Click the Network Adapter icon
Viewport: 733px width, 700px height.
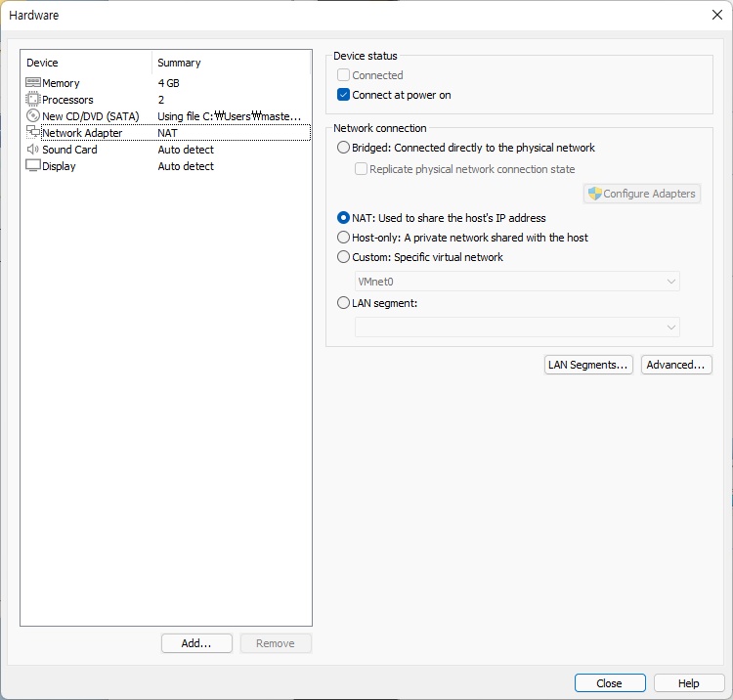(x=32, y=132)
